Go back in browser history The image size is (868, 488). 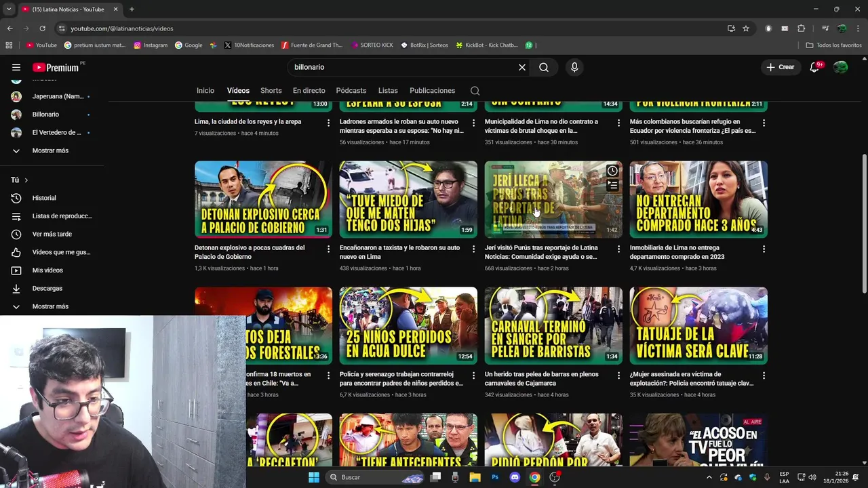pos(9,28)
